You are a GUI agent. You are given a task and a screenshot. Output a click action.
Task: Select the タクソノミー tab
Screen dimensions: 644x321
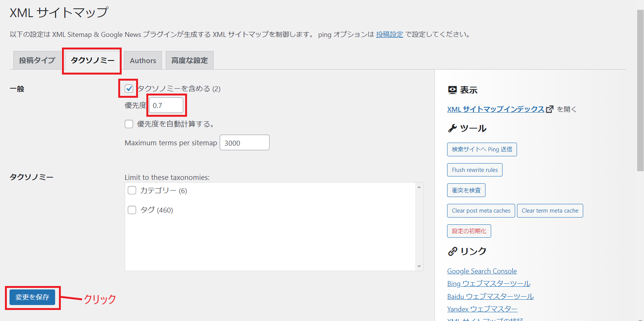92,60
